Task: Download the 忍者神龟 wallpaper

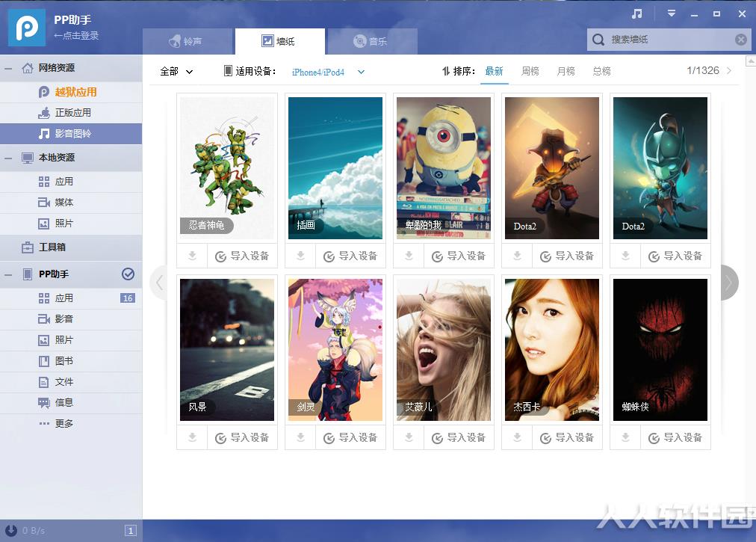Action: click(193, 256)
